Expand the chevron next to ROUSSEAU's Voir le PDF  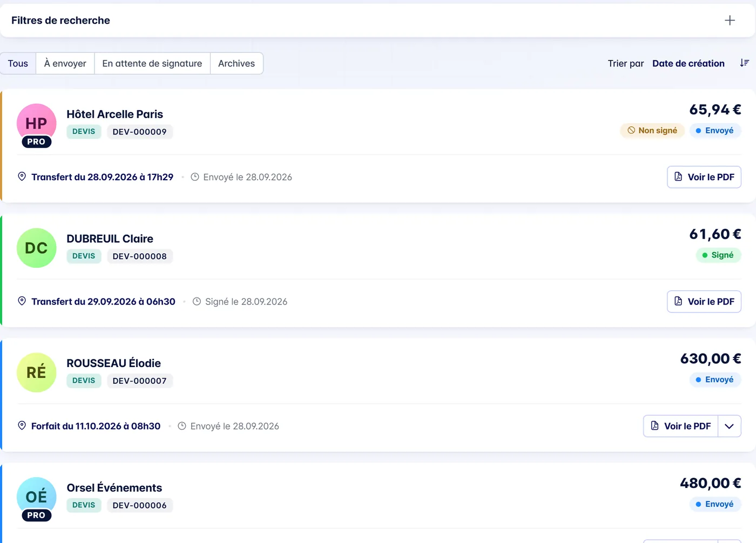[x=730, y=426]
